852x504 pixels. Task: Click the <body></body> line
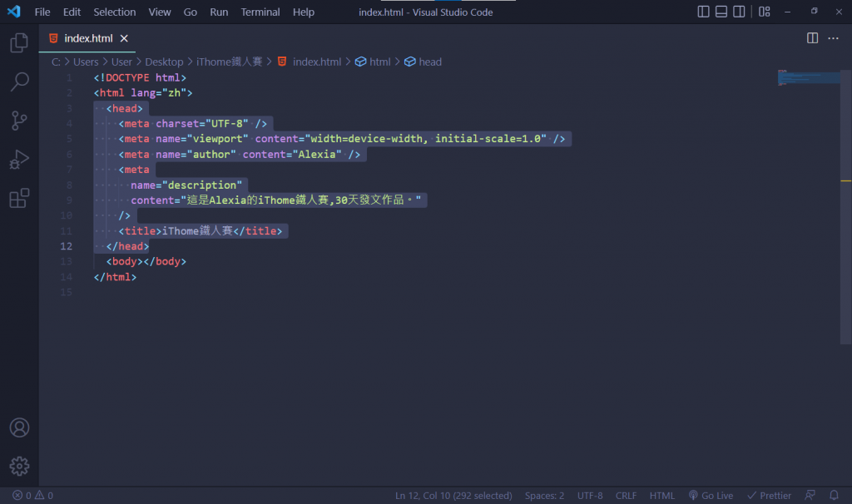[146, 261]
